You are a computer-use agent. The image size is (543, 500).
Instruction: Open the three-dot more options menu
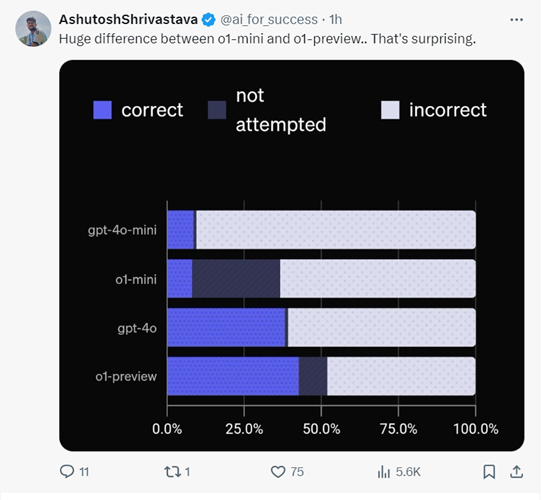coord(516,20)
